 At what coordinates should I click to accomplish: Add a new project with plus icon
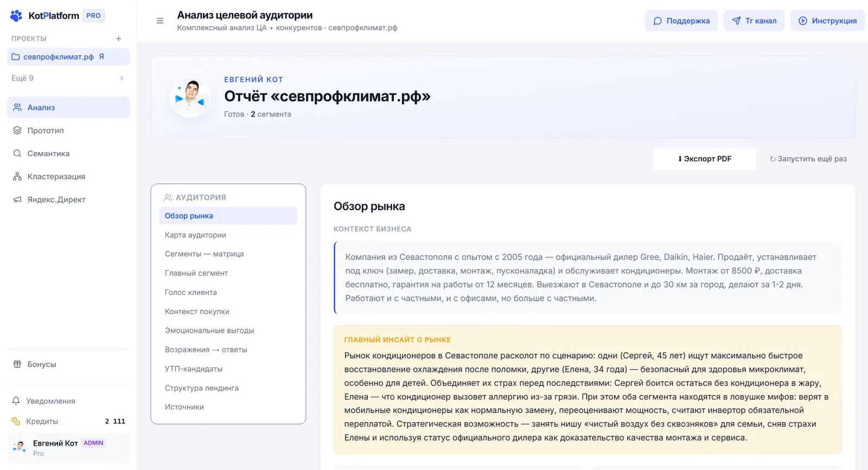pos(118,39)
